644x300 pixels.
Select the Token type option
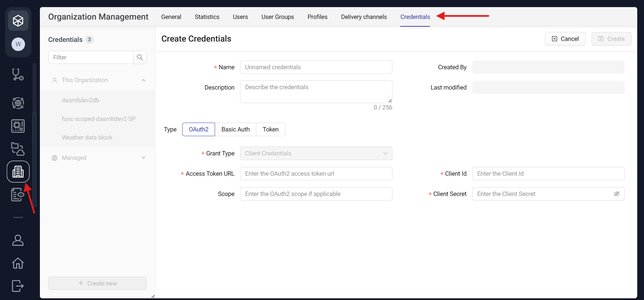[x=270, y=129]
